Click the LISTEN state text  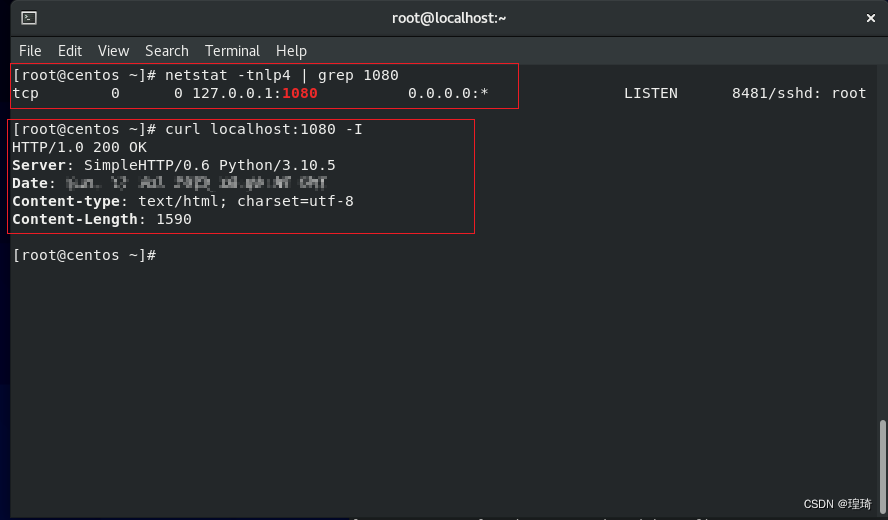click(x=651, y=93)
